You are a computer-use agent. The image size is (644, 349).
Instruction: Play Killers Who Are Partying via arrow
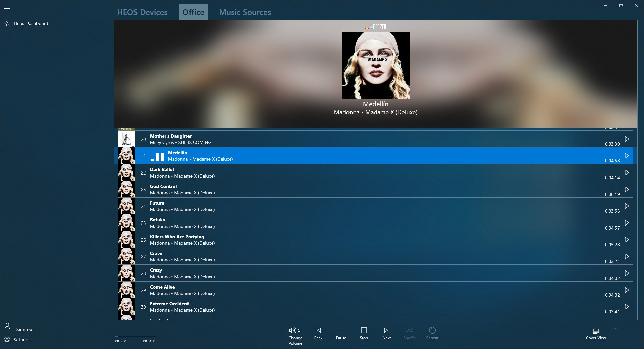coord(627,240)
